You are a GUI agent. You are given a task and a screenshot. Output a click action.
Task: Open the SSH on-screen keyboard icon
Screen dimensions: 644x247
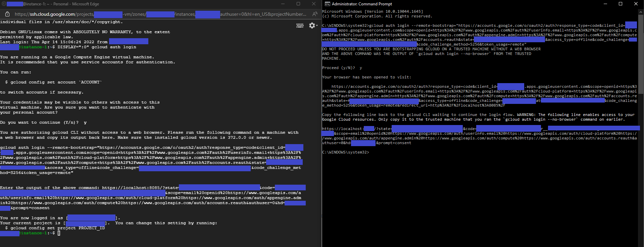pos(300,25)
